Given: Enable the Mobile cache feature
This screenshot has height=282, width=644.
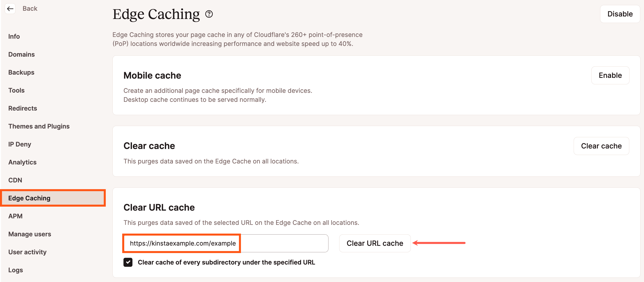Looking at the screenshot, I should coord(610,75).
